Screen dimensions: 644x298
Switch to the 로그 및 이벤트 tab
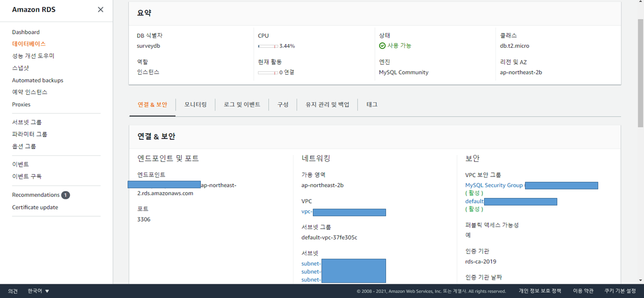coord(242,105)
